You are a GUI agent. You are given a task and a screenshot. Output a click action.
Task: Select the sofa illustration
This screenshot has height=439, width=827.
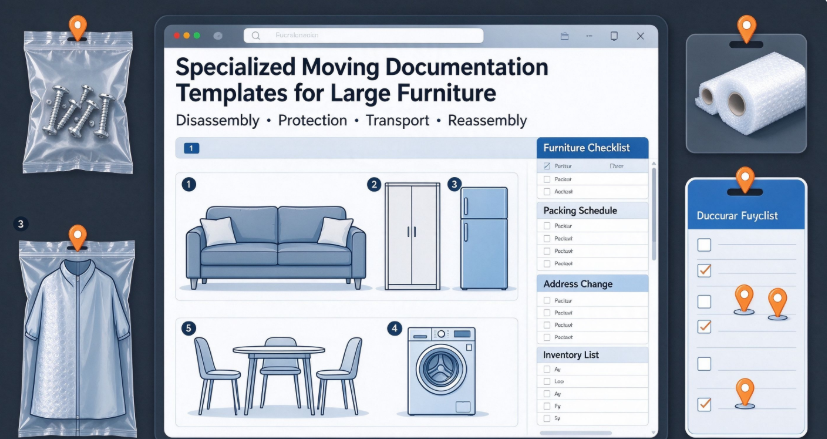click(276, 247)
